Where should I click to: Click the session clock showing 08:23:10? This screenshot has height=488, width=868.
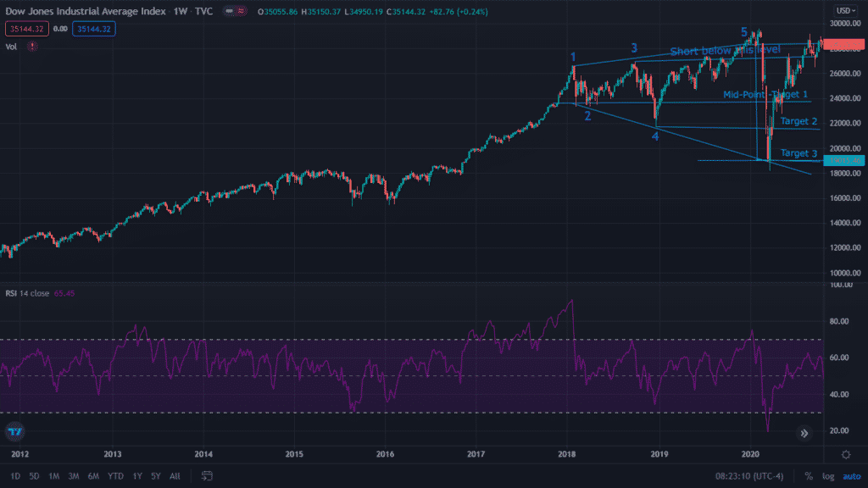coord(739,476)
